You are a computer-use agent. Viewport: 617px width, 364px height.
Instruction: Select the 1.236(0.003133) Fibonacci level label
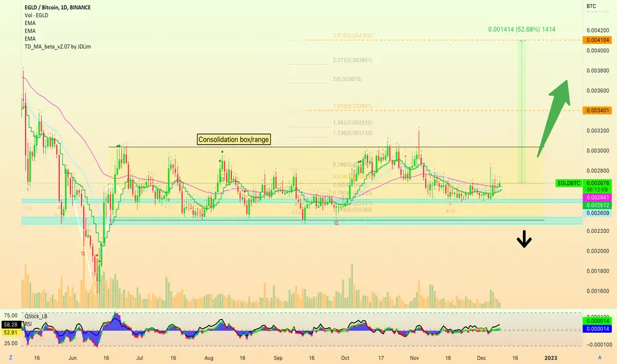[352, 133]
